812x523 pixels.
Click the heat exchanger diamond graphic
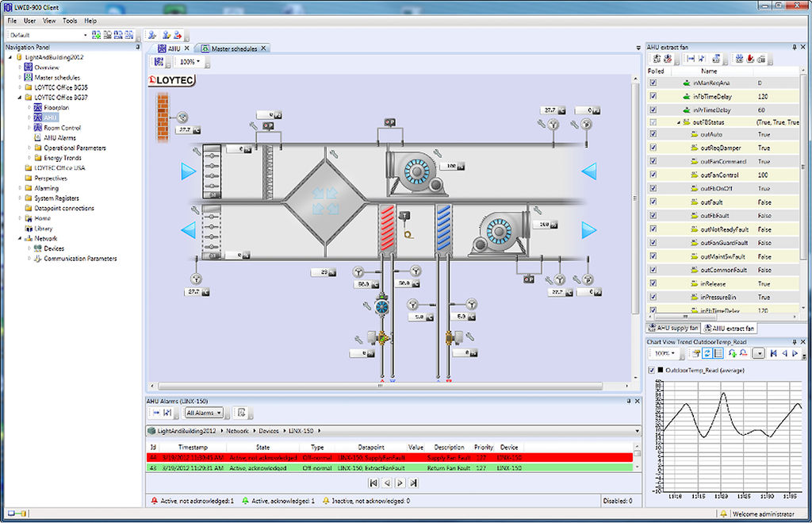(x=325, y=201)
